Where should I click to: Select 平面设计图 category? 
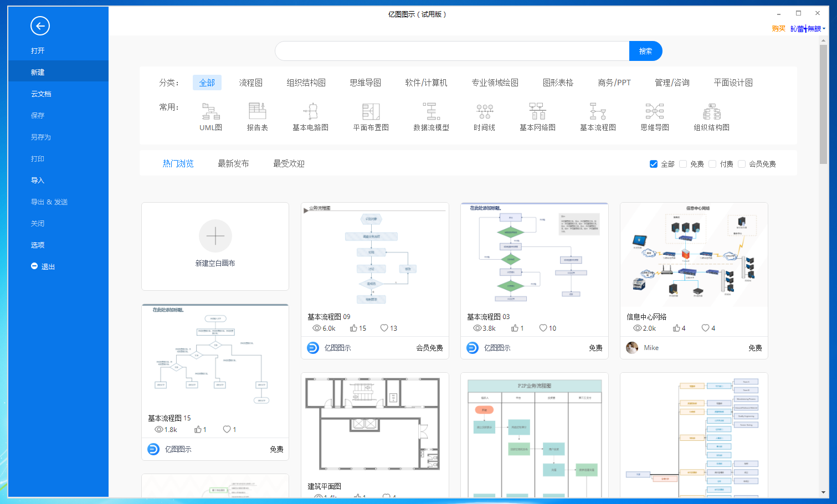(x=733, y=83)
